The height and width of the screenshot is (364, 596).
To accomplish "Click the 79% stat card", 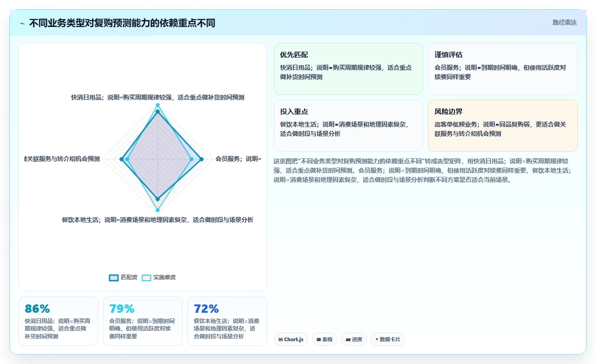I will [142, 321].
